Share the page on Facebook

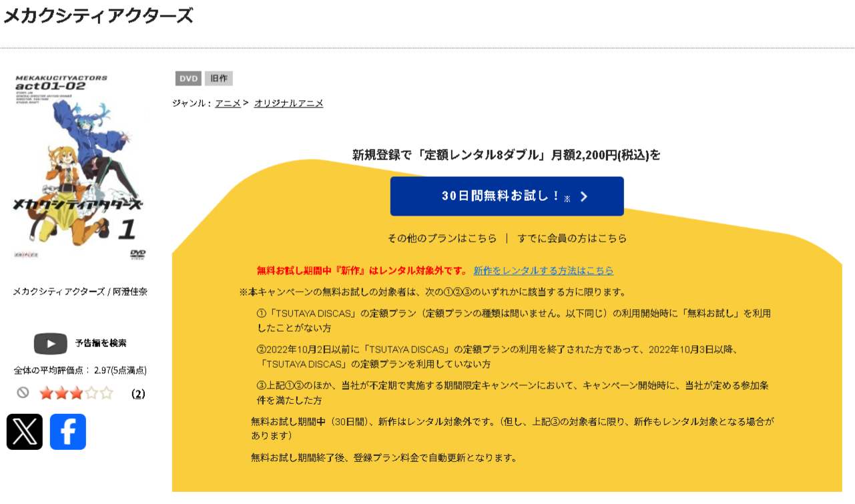[x=67, y=431]
